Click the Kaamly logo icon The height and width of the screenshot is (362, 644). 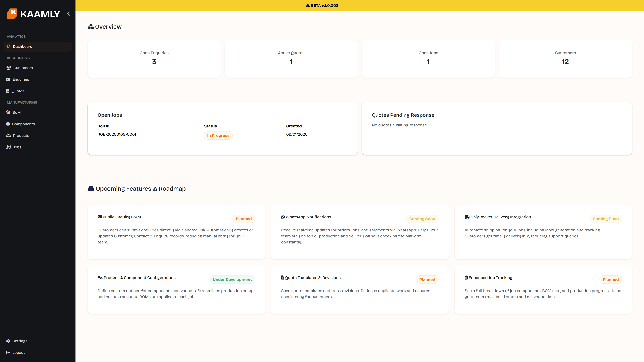click(13, 14)
